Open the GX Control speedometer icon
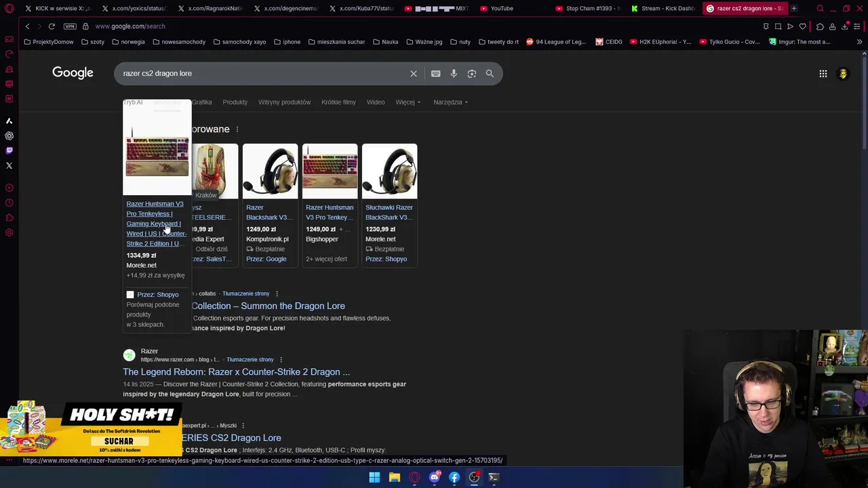The width and height of the screenshot is (868, 488). coord(9,54)
